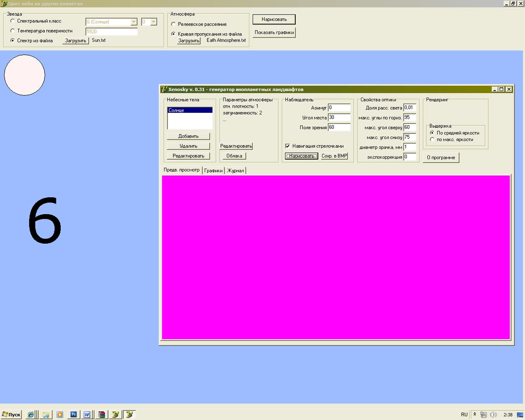Switch to Word in the taskbar
This screenshot has height=420, width=525.
pyautogui.click(x=87, y=414)
